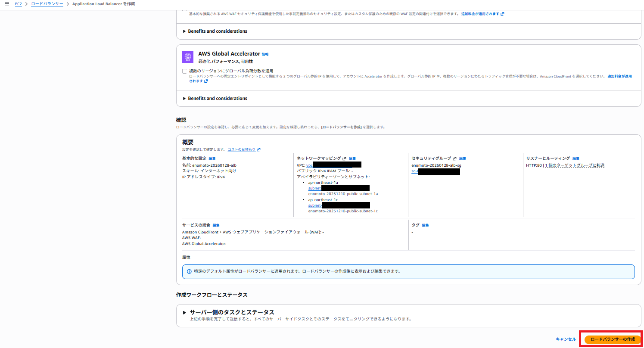
Task: Open the 1 個のターゲットグループに転送 link
Action: pyautogui.click(x=574, y=165)
